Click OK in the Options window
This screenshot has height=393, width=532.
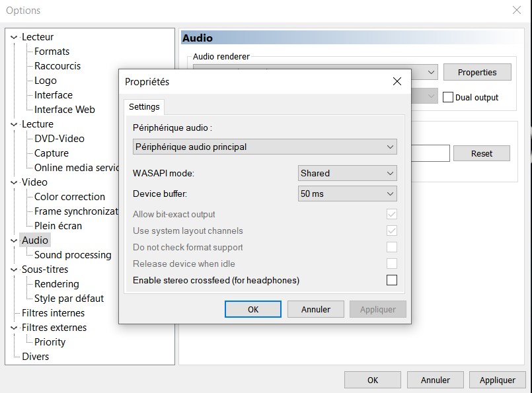373,380
